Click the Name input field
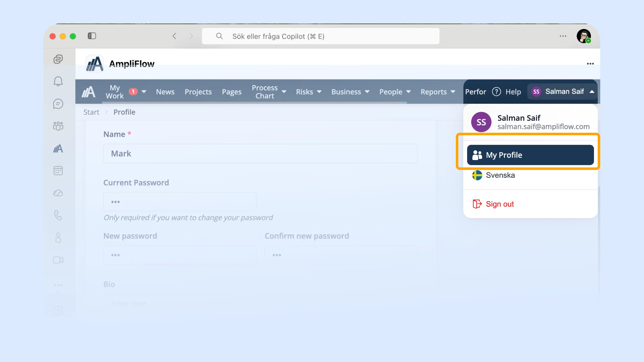Image resolution: width=644 pixels, height=362 pixels. 260,154
